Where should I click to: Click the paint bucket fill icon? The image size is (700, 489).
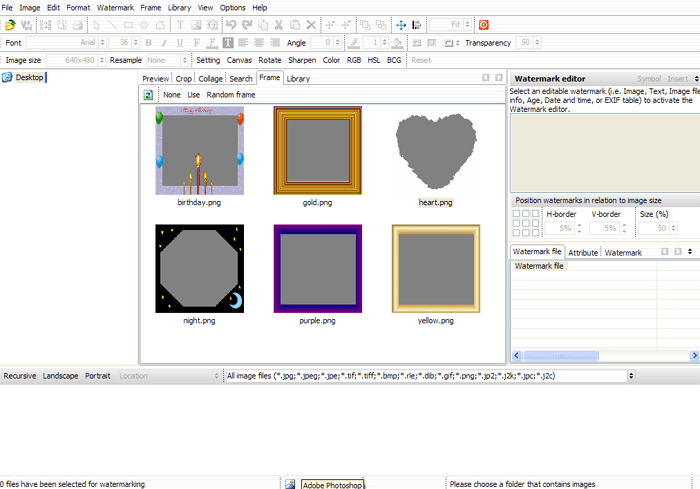click(396, 43)
